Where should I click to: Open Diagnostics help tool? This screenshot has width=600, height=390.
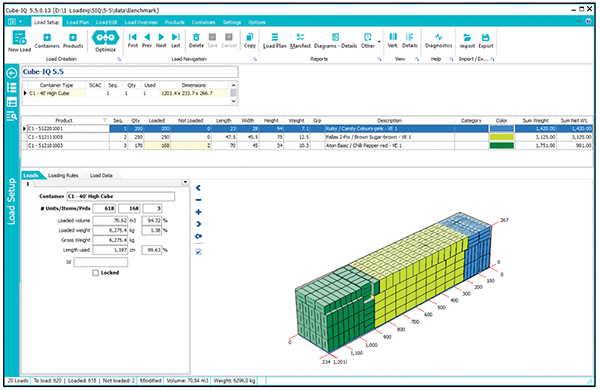click(439, 41)
